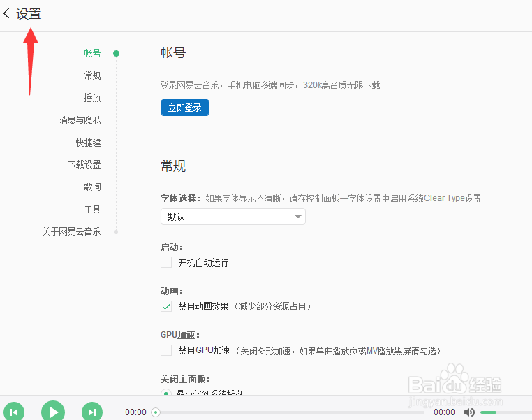
Task: Start playback with the play button
Action: pos(53,412)
